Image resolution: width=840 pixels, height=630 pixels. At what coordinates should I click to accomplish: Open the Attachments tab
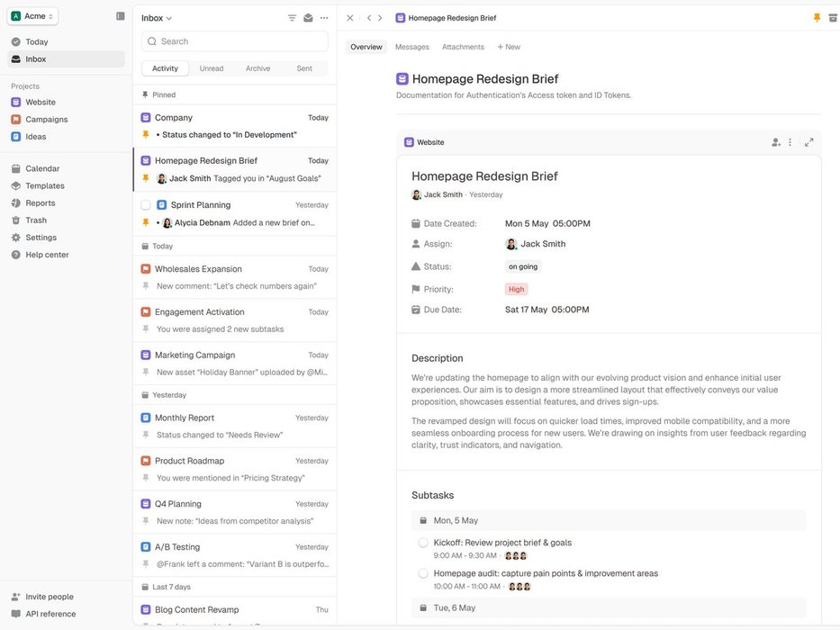(x=463, y=47)
